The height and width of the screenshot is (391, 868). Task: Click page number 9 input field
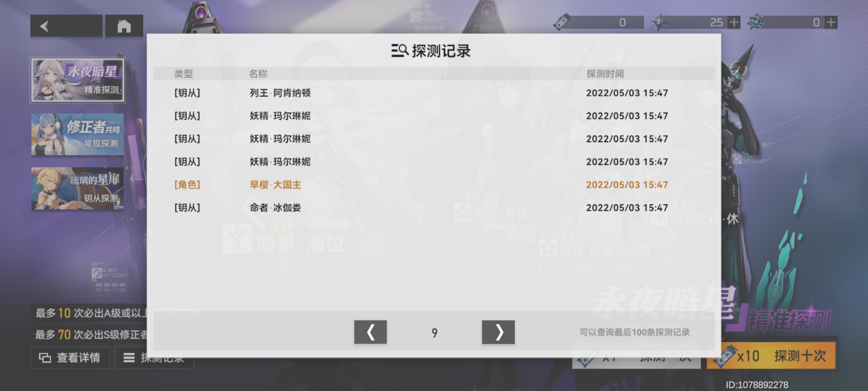[433, 332]
